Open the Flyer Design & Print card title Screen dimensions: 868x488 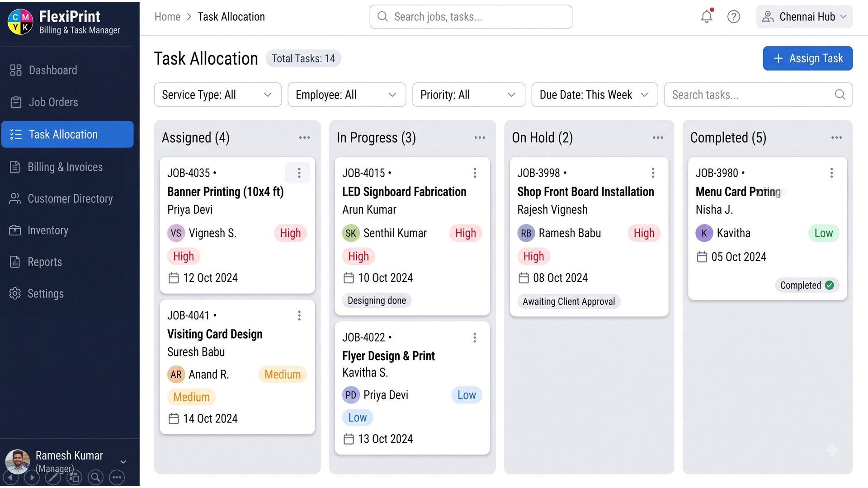tap(388, 356)
